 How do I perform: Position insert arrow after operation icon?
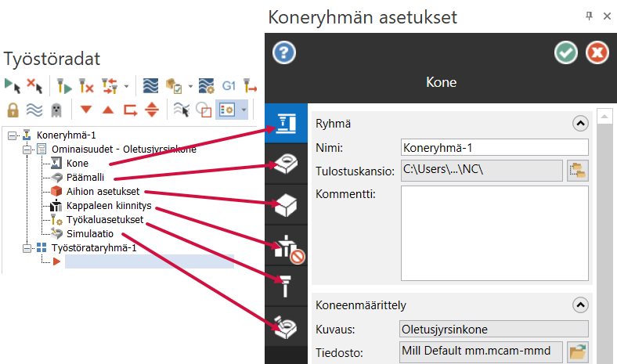(x=131, y=110)
